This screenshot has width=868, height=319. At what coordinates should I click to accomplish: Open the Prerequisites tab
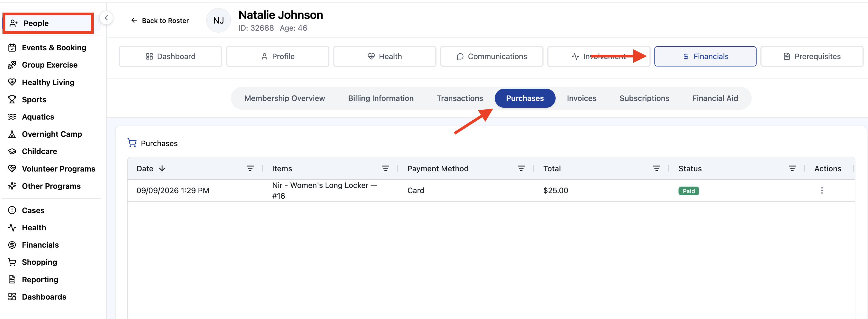point(812,57)
